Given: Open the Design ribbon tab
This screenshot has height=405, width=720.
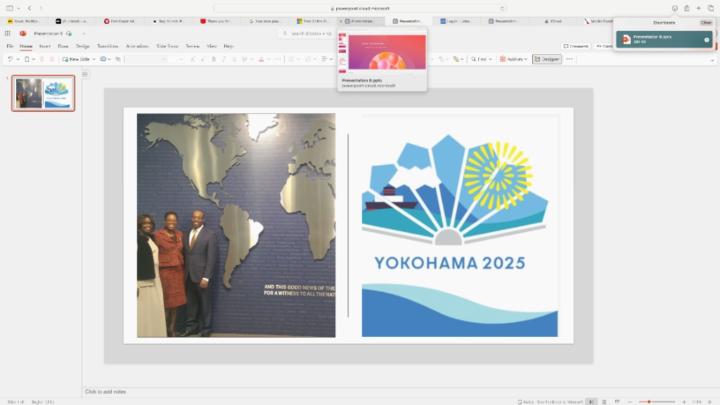Looking at the screenshot, I should pos(82,46).
